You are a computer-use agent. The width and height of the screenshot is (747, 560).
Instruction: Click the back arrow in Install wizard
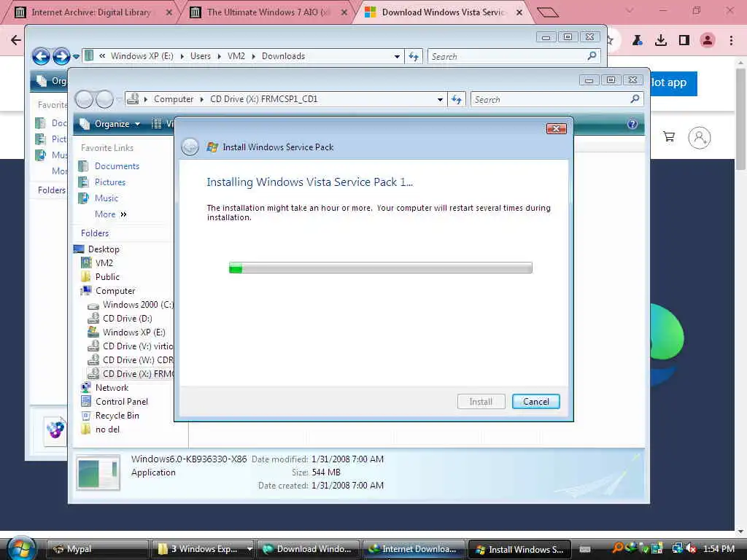[x=190, y=147]
